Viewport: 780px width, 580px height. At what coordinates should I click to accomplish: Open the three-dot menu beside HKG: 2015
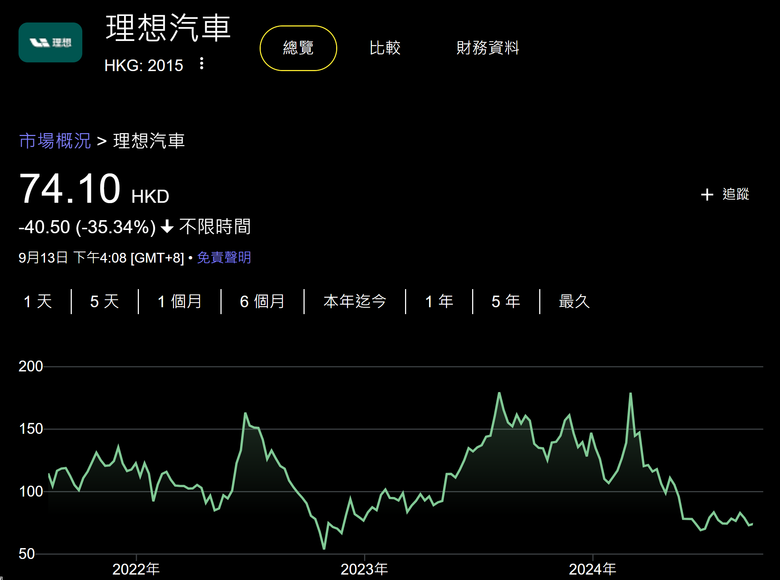coord(201,64)
